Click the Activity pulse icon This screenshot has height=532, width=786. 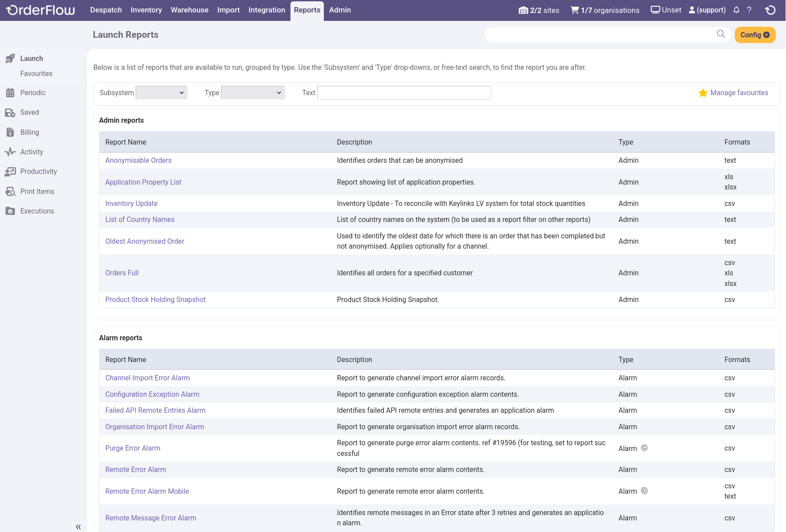pyautogui.click(x=10, y=152)
